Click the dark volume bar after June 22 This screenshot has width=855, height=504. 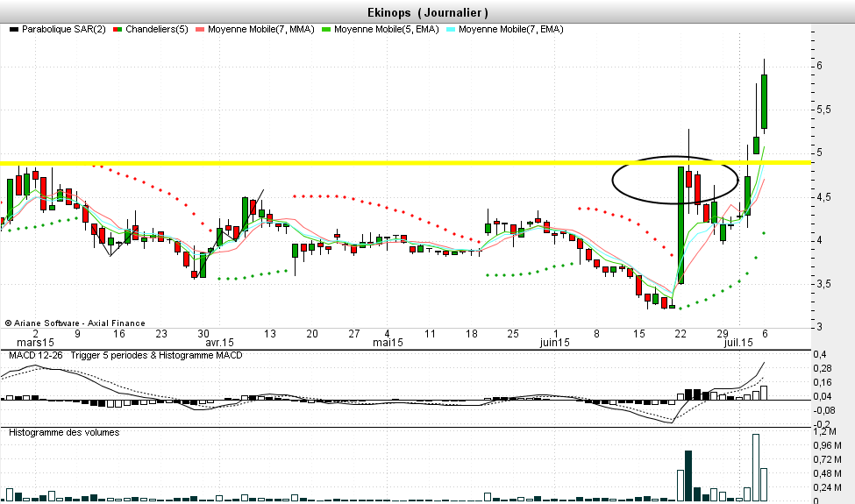tap(688, 476)
